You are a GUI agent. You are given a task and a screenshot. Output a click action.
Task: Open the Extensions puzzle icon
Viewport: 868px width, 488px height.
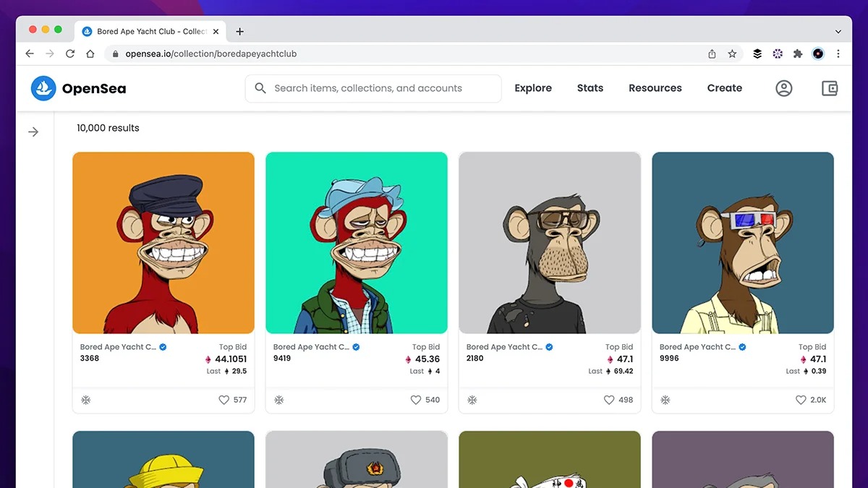798,53
